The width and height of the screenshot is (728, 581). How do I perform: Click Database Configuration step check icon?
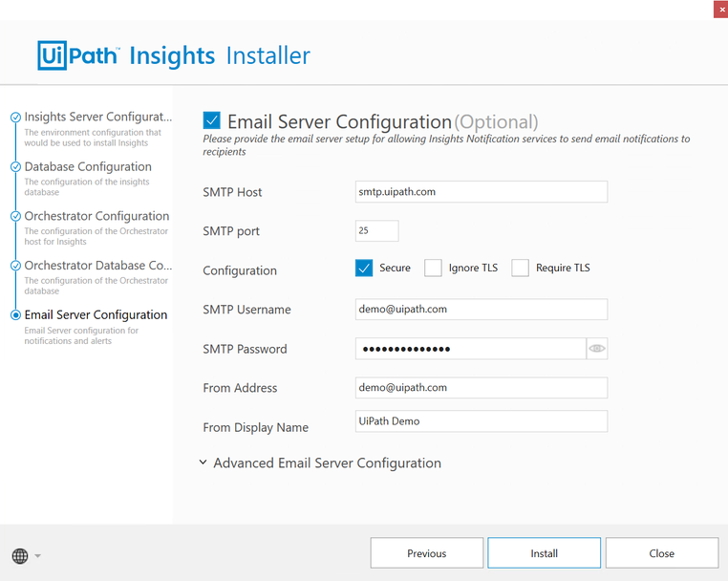16,166
